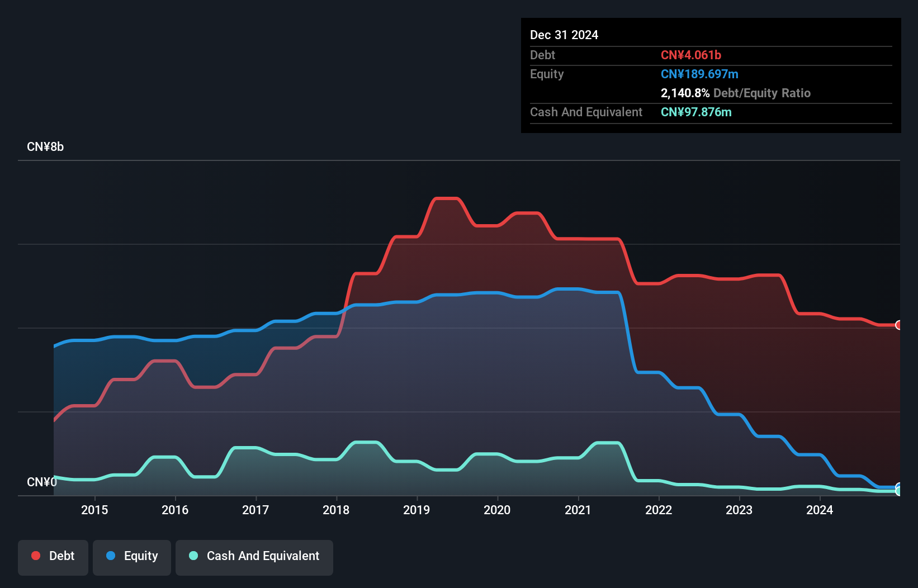
Task: Click the Equity row label in tooltip
Action: 547,74
